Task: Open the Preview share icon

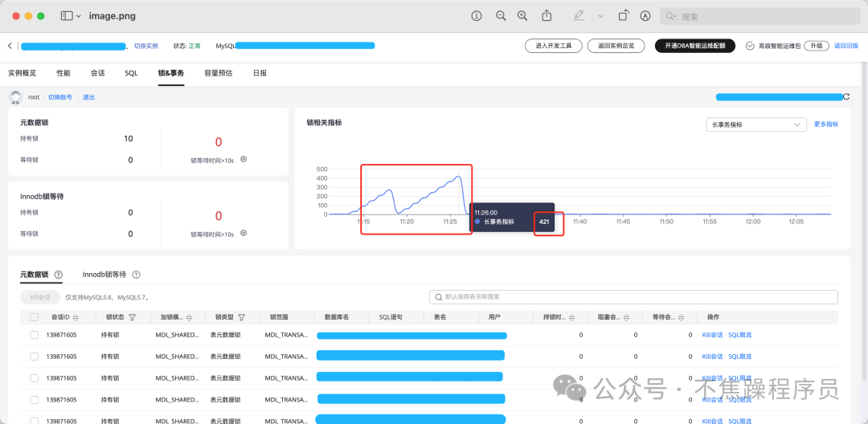Action: click(547, 15)
